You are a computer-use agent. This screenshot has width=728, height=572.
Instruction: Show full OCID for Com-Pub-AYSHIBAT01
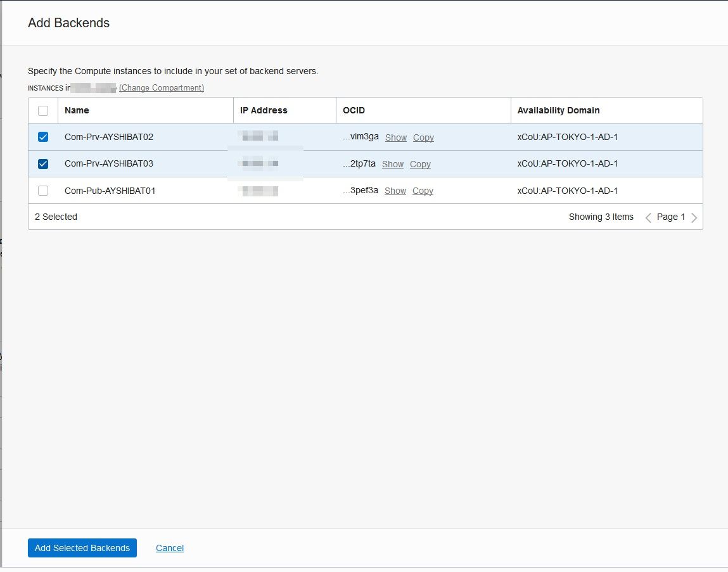[x=395, y=191]
